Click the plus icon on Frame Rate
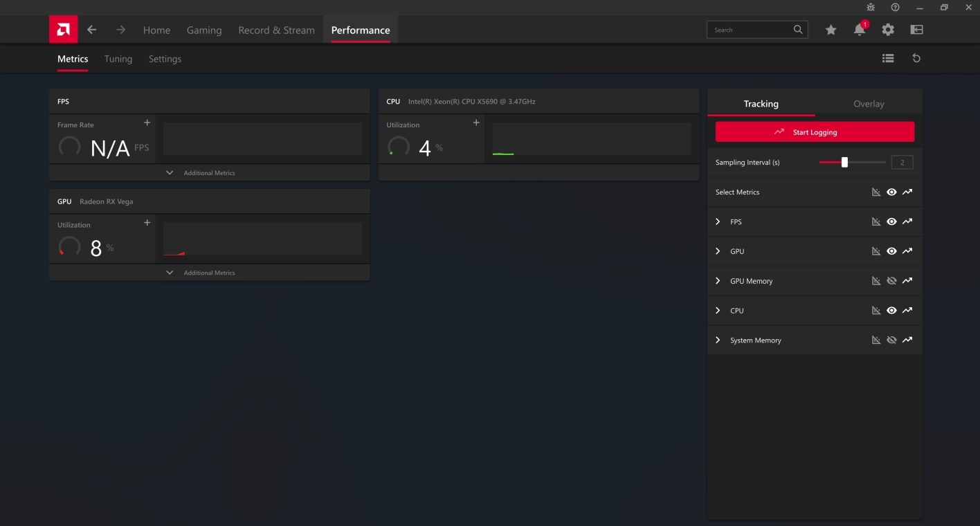980x526 pixels. [x=147, y=123]
